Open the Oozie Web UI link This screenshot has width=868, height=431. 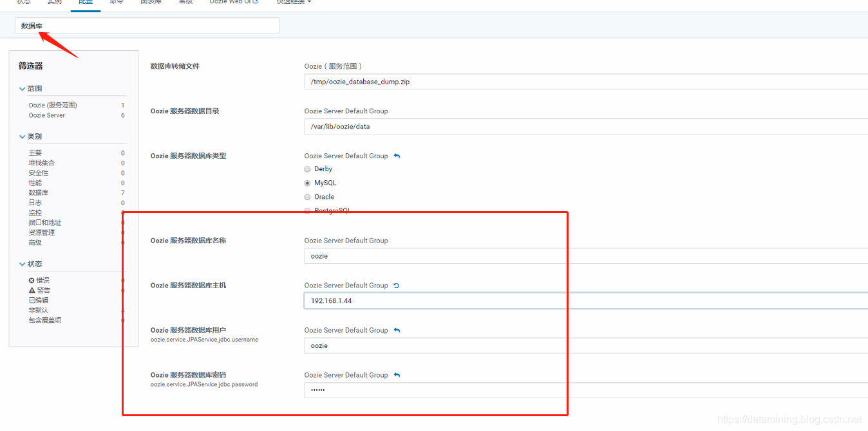(234, 2)
